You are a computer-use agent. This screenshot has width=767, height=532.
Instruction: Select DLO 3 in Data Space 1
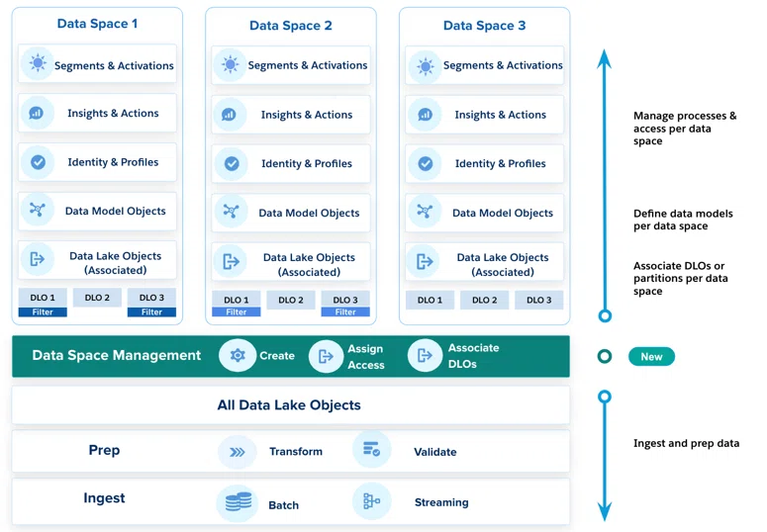click(151, 298)
